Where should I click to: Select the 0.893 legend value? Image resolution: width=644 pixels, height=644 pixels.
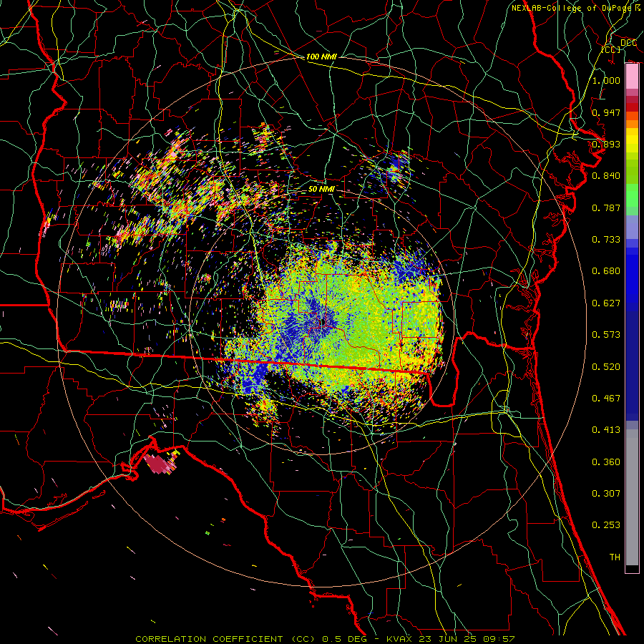[x=606, y=144]
